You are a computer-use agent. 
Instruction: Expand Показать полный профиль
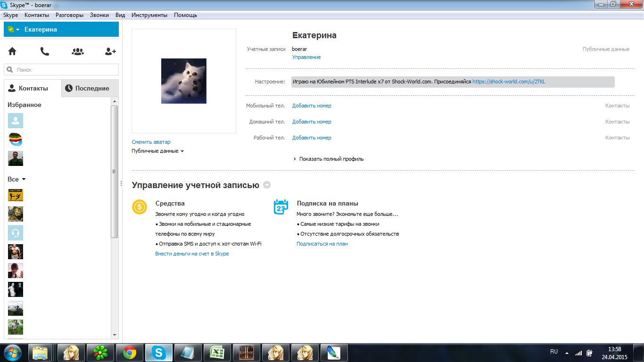329,159
